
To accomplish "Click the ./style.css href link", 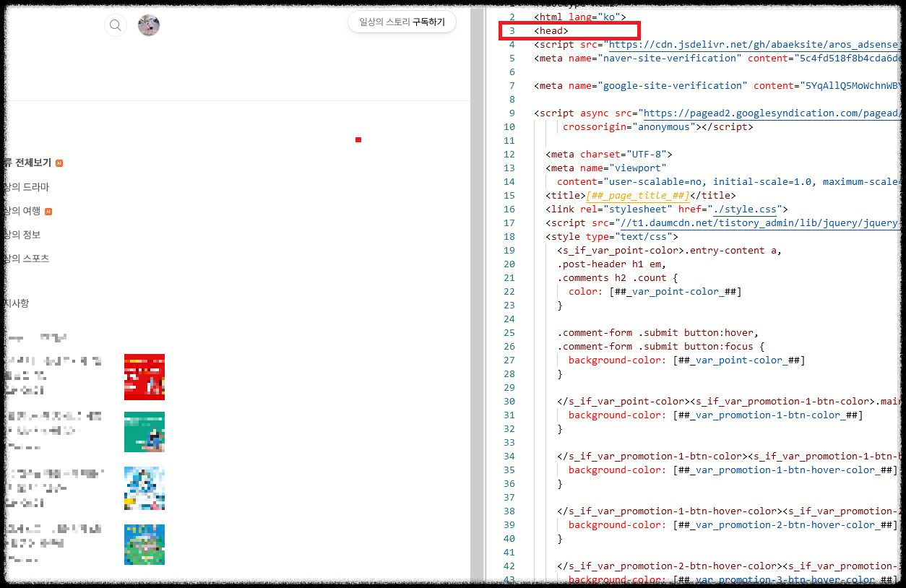I will tap(744, 209).
